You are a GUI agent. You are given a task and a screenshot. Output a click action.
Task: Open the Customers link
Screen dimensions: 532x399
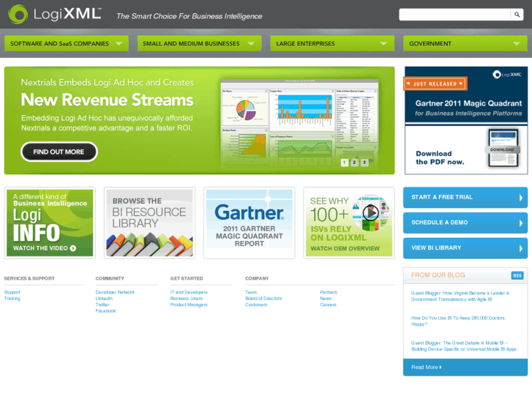click(256, 305)
